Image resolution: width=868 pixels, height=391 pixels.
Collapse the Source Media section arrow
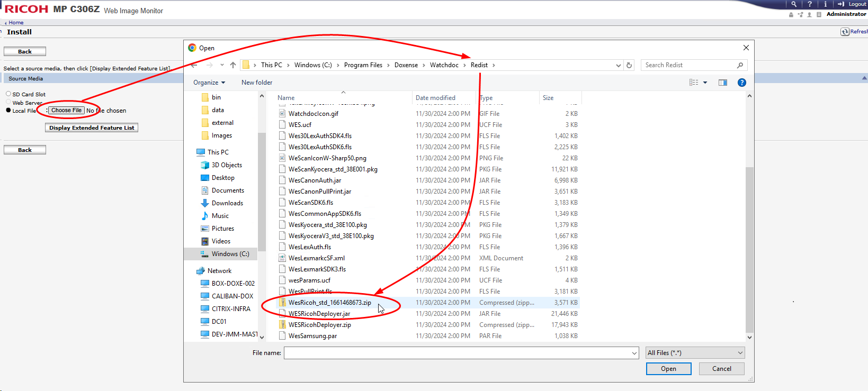pyautogui.click(x=864, y=78)
